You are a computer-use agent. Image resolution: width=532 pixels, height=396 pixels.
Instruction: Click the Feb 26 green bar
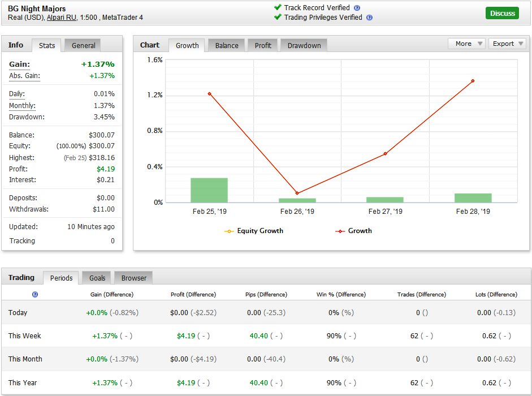coord(297,201)
